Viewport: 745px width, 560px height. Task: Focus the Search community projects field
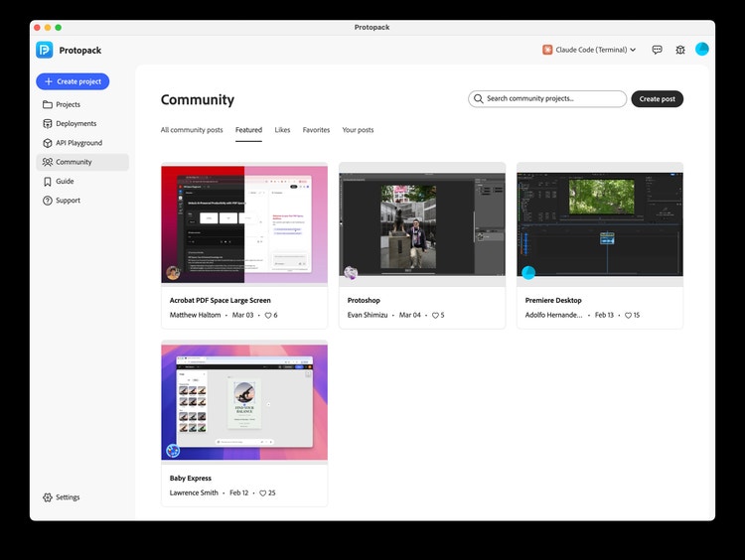pos(547,99)
